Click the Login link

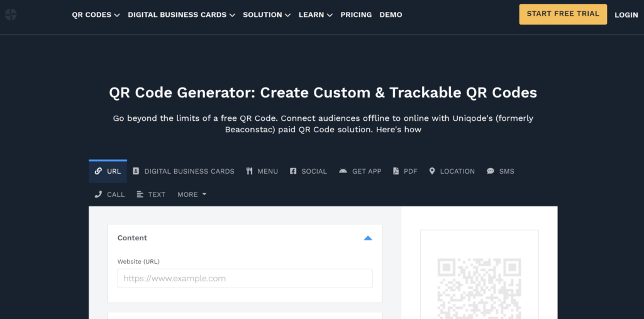[x=626, y=15]
